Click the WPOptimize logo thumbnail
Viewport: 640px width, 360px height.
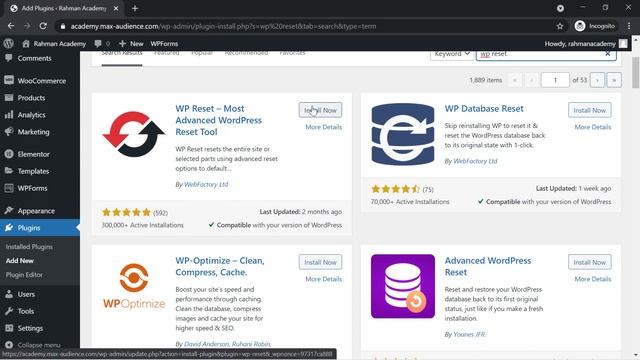(133, 286)
